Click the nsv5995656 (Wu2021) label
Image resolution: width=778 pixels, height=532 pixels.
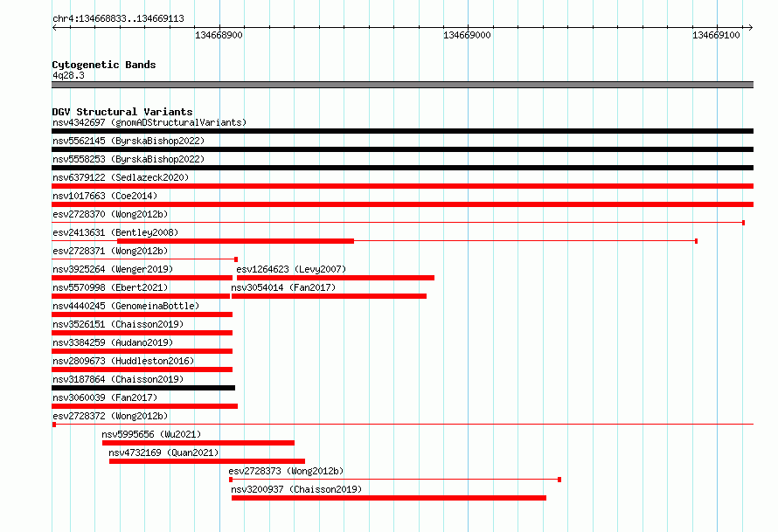click(x=151, y=434)
